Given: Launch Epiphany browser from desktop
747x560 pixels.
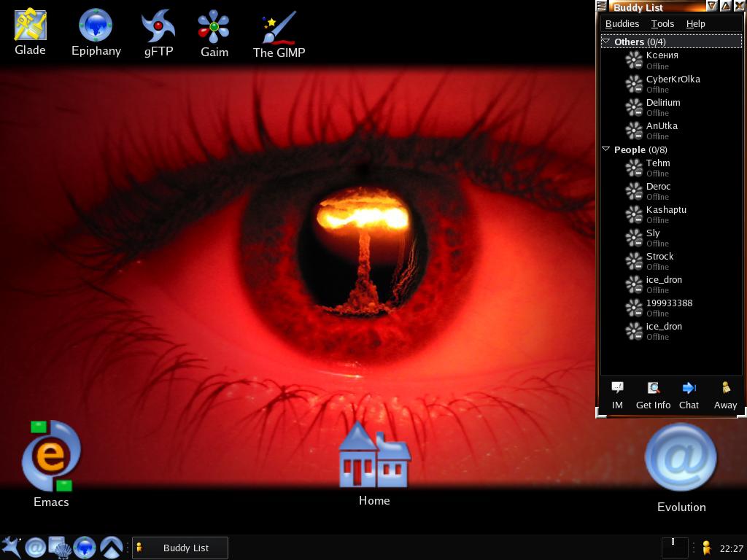Looking at the screenshot, I should [x=96, y=26].
